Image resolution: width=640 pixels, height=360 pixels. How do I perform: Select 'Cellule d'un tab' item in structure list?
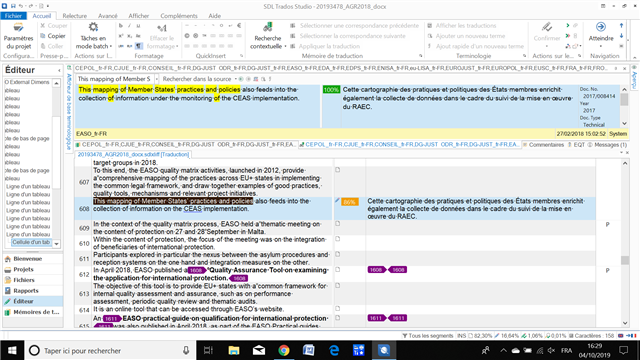[x=31, y=242]
